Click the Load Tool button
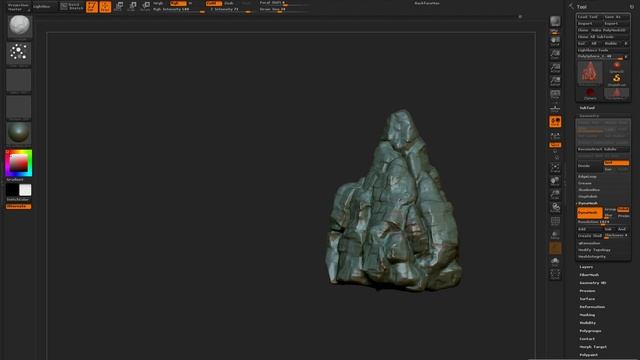The width and height of the screenshot is (640, 360). click(x=589, y=17)
